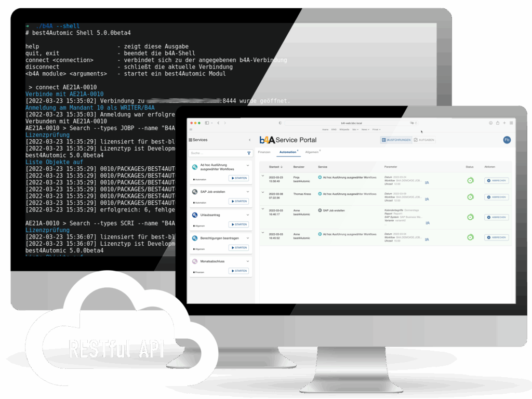
Task: Go back with the browser back arrow
Action: pos(218,123)
